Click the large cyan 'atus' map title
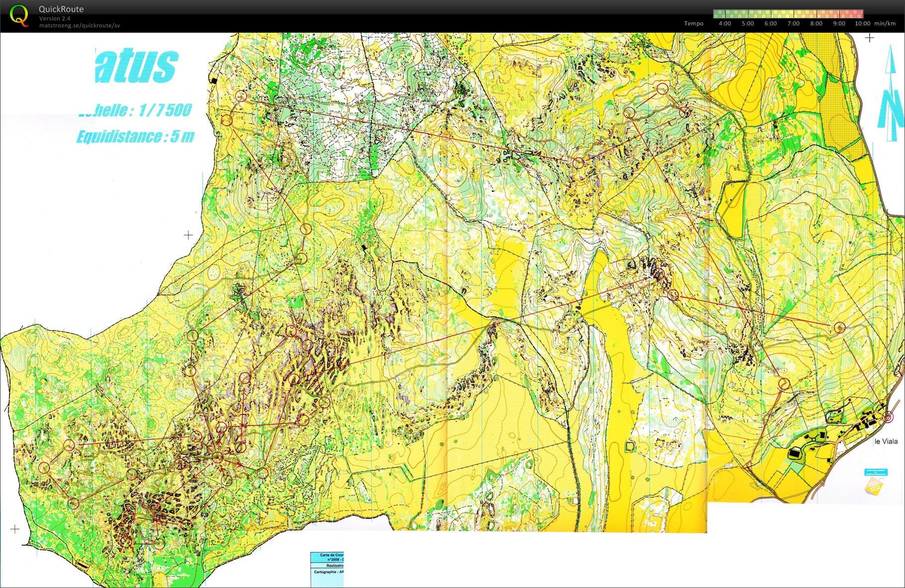Screen dimensions: 905x588 tap(136, 66)
